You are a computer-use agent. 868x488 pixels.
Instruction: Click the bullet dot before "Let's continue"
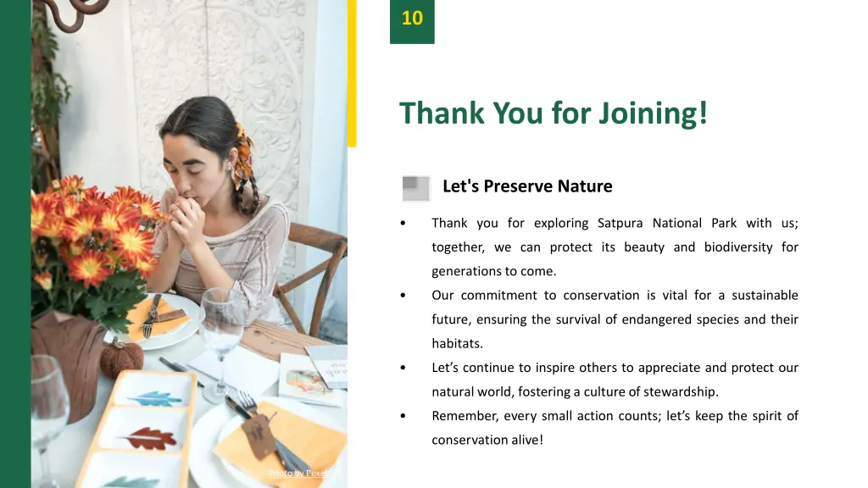tap(403, 368)
